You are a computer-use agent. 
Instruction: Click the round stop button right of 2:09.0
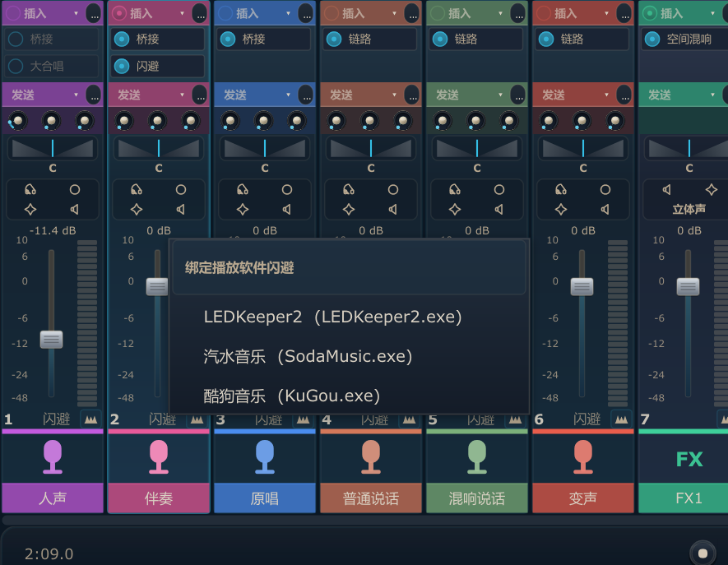(702, 553)
